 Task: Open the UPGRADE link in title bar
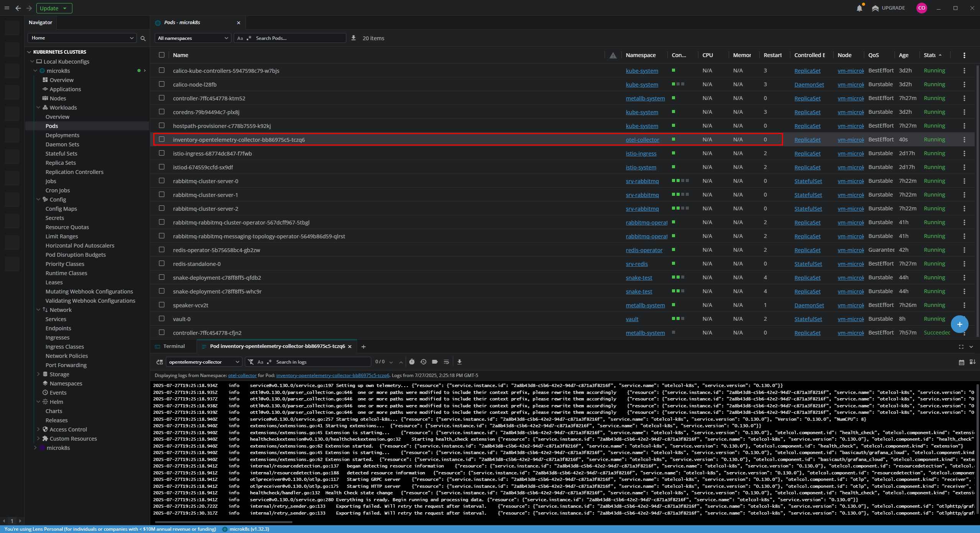pyautogui.click(x=888, y=8)
